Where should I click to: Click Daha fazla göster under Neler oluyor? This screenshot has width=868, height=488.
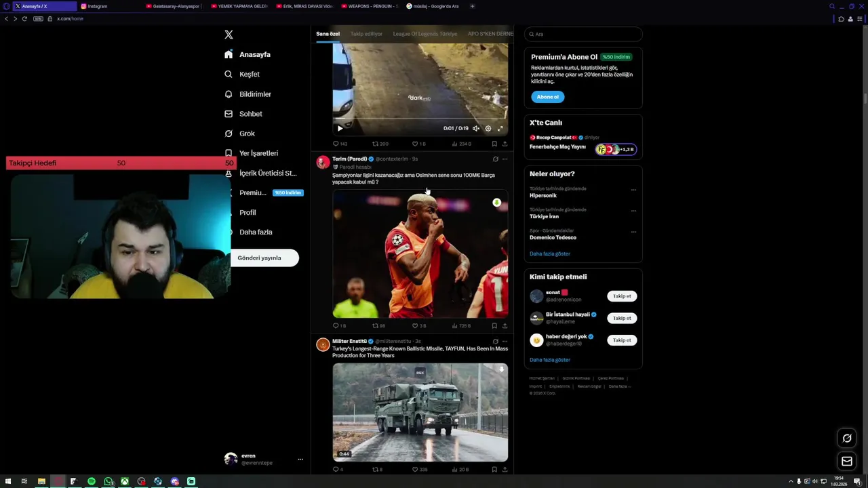tap(550, 253)
